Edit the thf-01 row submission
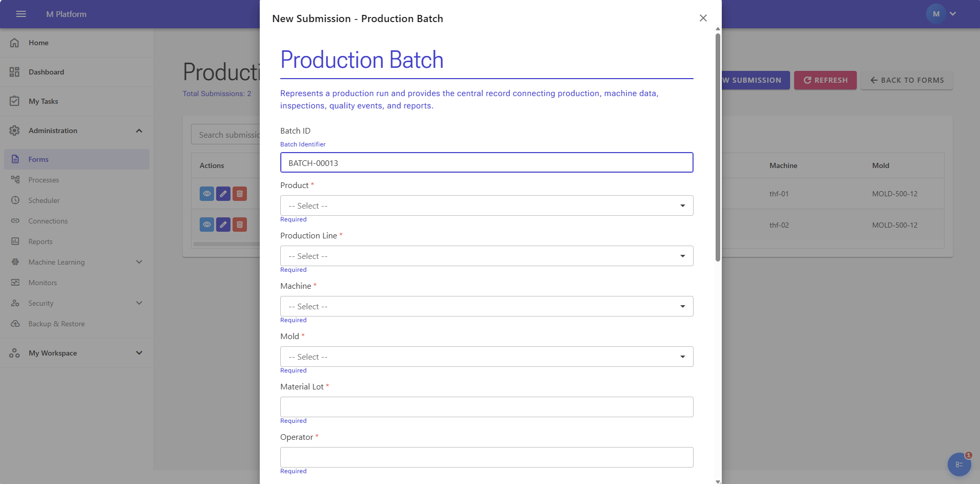This screenshot has width=980, height=484. coord(223,194)
